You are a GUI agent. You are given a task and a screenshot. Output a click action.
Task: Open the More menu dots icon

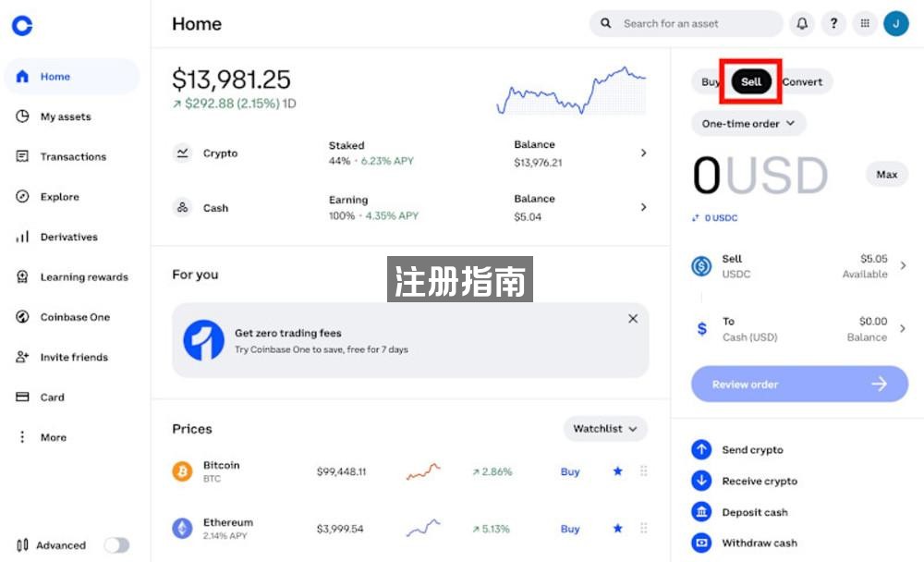[x=22, y=437]
